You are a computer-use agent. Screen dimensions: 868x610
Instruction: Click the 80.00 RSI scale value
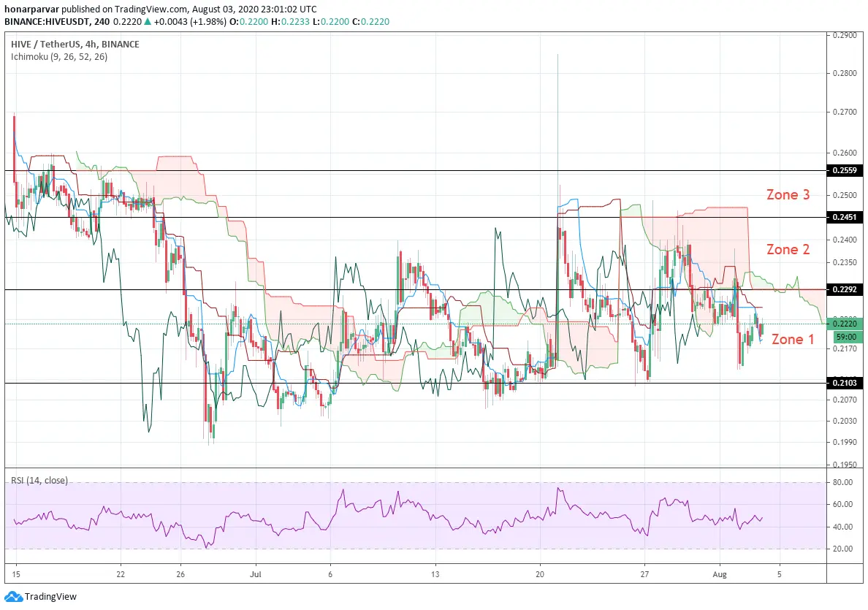pos(842,482)
